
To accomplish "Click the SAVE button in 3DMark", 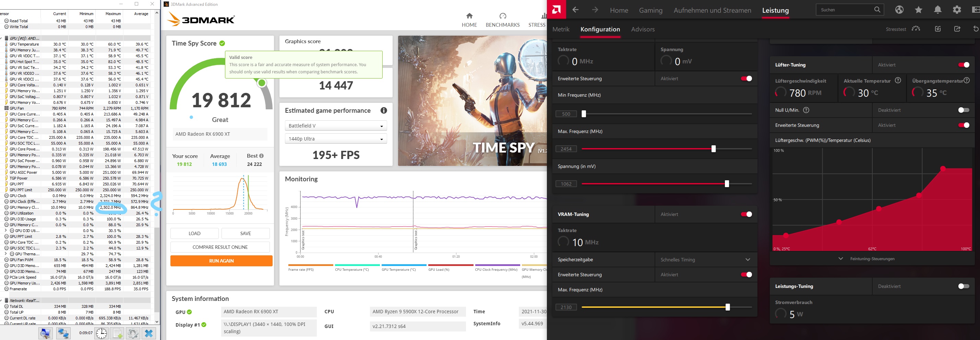I will pyautogui.click(x=246, y=233).
